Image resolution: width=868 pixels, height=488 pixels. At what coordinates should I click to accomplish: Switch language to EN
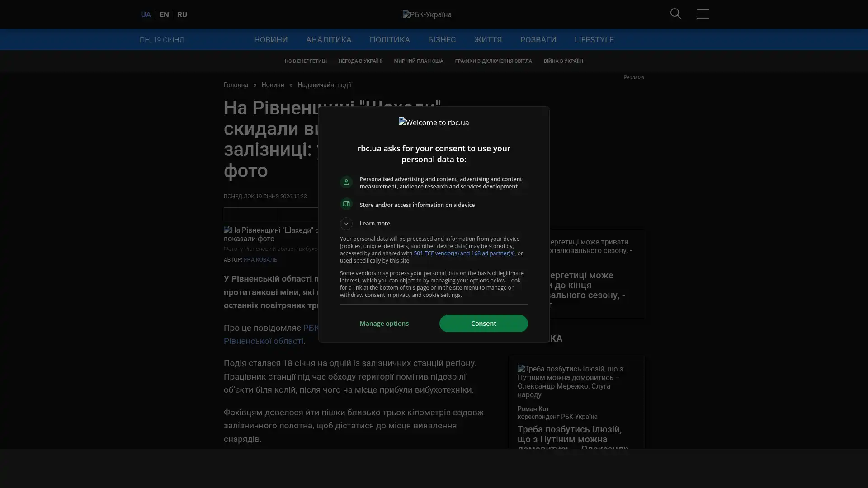164,14
